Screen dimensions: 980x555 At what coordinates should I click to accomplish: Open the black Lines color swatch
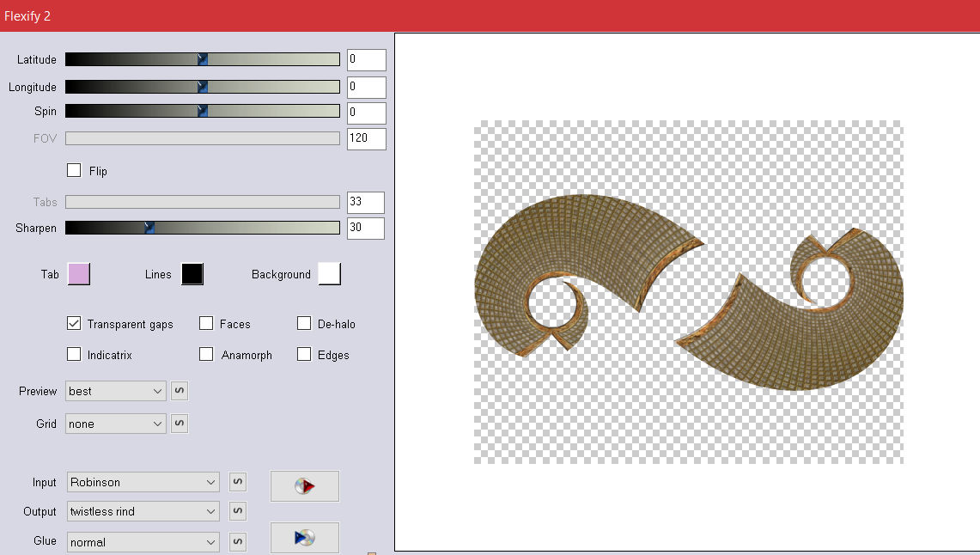(x=192, y=274)
